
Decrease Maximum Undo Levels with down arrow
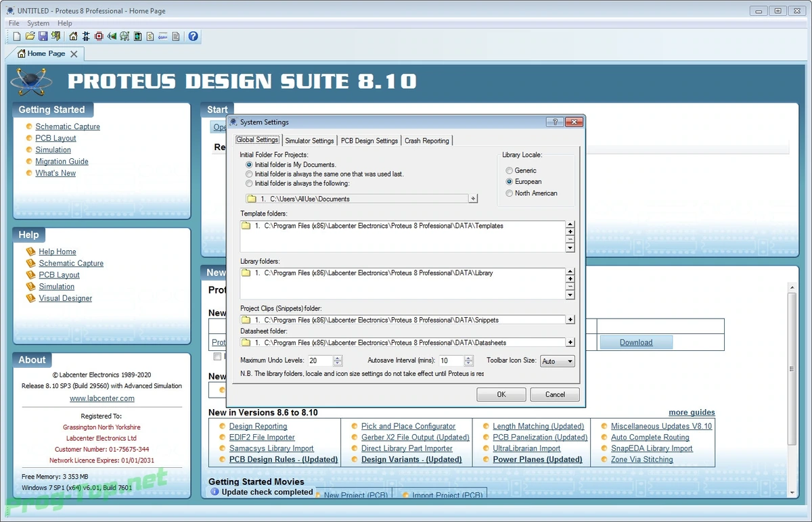338,364
